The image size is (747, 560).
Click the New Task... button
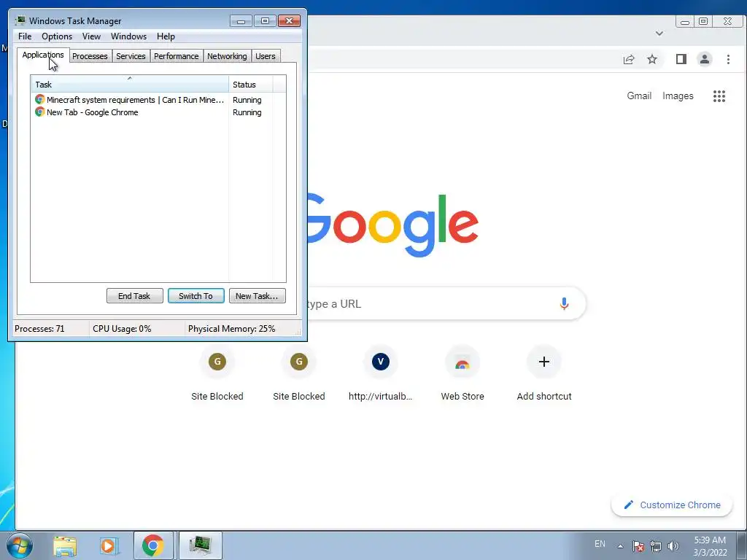click(258, 296)
